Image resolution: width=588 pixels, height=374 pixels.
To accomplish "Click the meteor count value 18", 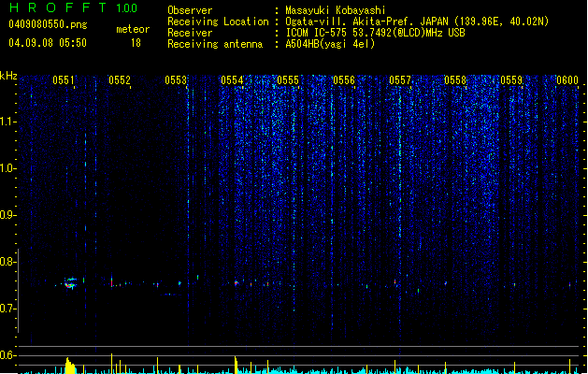I will (136, 43).
